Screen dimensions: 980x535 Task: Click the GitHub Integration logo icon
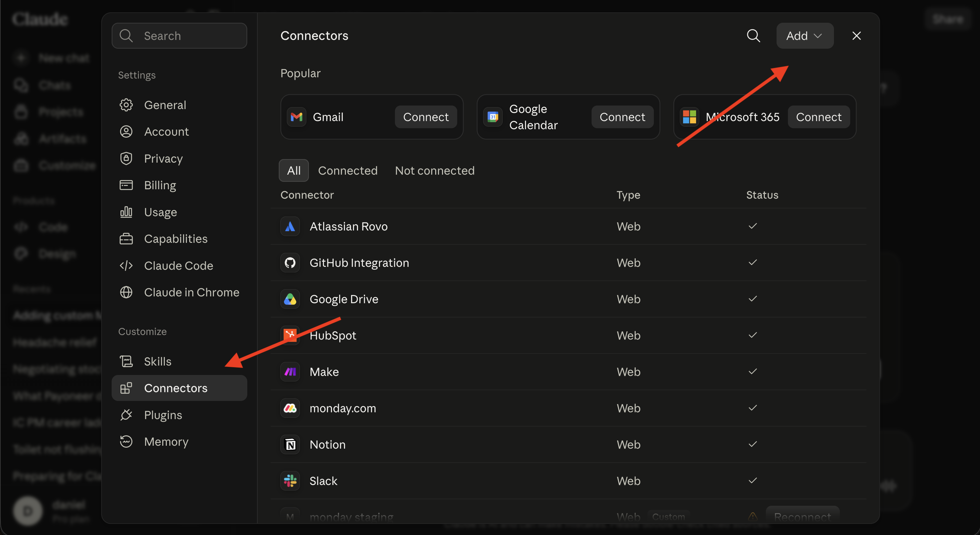[290, 263]
